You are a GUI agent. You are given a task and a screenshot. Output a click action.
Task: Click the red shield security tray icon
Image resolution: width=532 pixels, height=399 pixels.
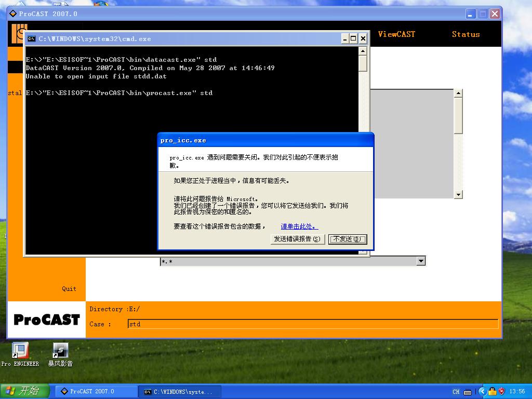pos(501,392)
